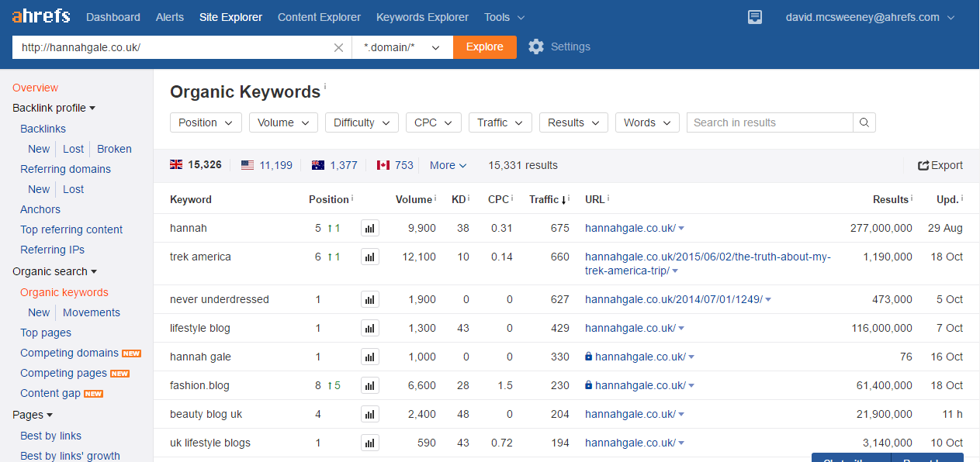The image size is (980, 462).
Task: Open the notifications inbox icon
Action: pyautogui.click(x=755, y=17)
